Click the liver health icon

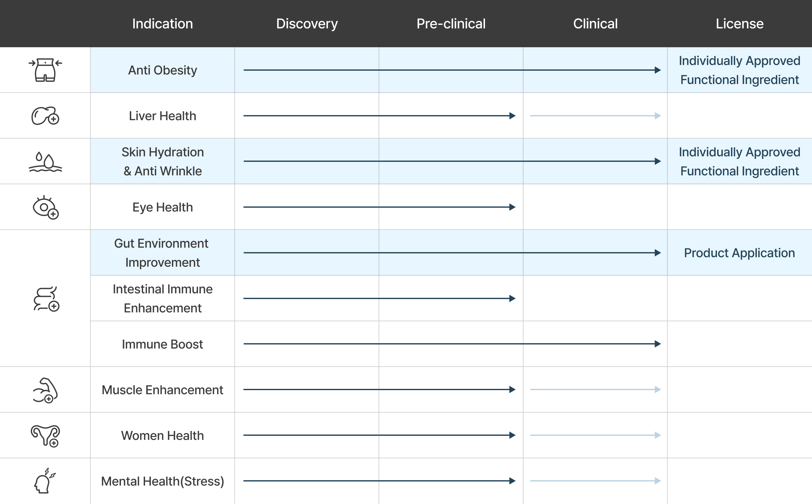point(45,116)
